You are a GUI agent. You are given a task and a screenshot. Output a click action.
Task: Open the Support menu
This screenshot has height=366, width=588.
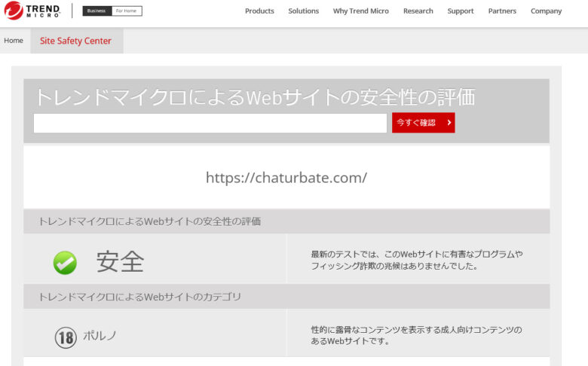point(460,11)
